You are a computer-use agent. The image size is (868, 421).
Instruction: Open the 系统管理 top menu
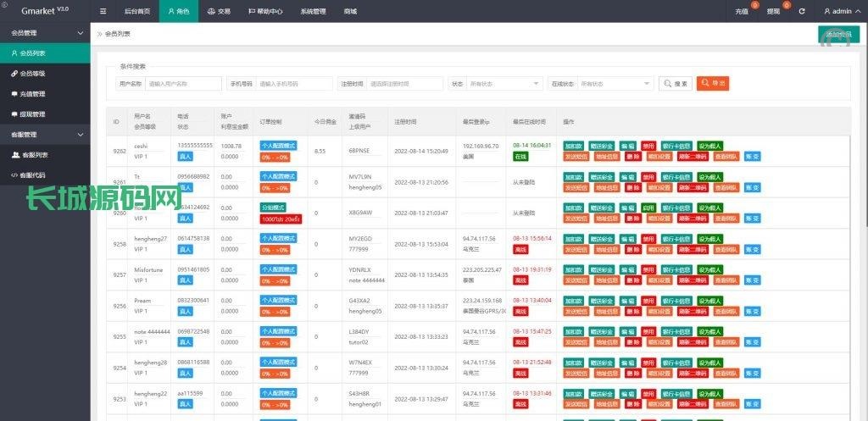coord(313,12)
